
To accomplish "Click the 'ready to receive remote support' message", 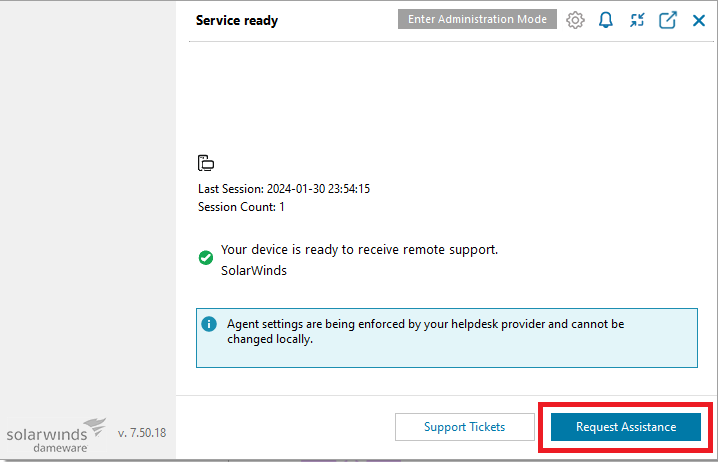I will [x=359, y=250].
